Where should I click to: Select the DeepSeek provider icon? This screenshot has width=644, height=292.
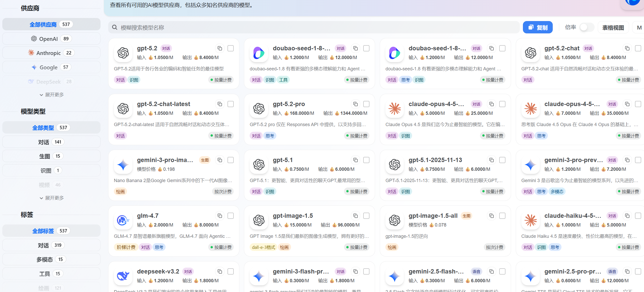31,81
